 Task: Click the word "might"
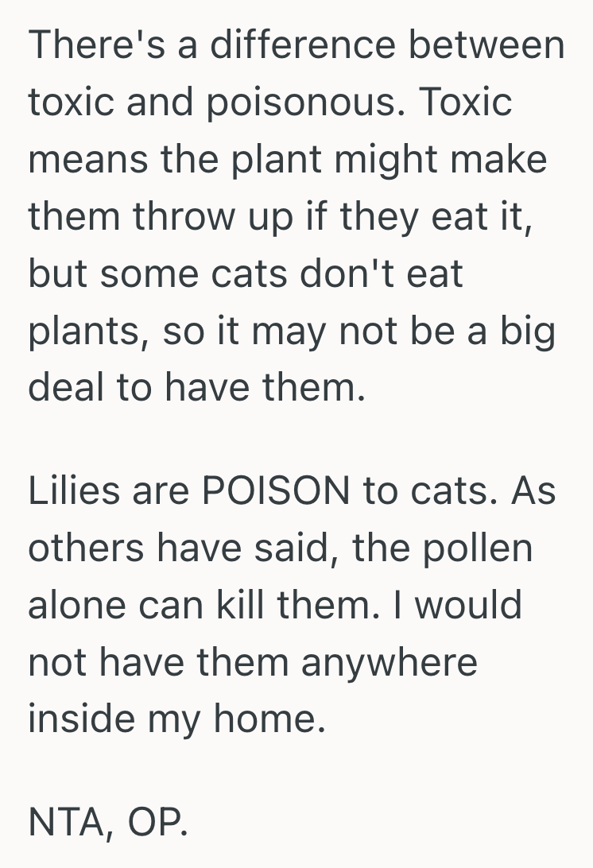(x=385, y=159)
